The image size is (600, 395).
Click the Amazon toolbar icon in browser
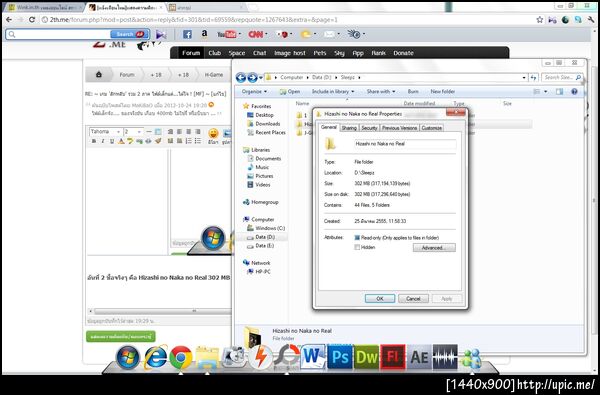coord(204,34)
